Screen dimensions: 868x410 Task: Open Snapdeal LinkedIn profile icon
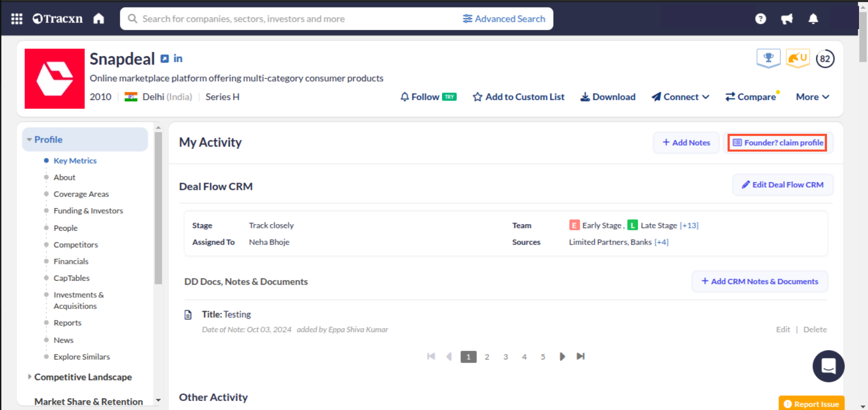pos(178,59)
